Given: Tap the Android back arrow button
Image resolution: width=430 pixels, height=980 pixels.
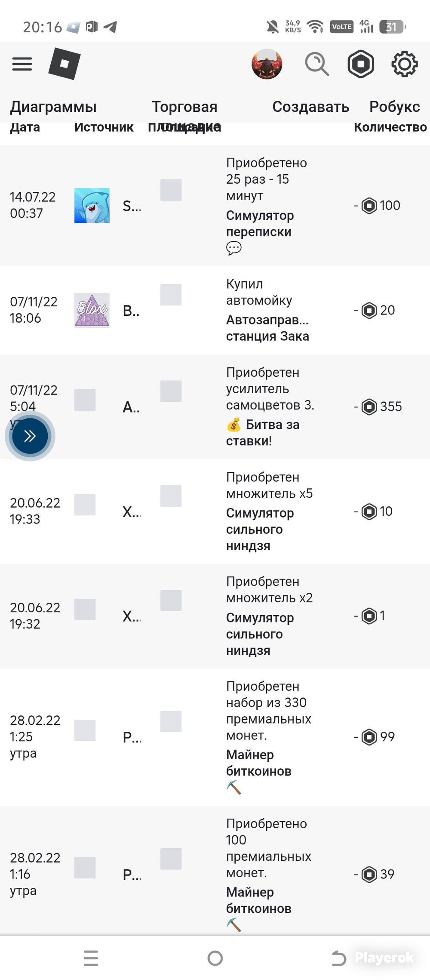Looking at the screenshot, I should tap(339, 958).
